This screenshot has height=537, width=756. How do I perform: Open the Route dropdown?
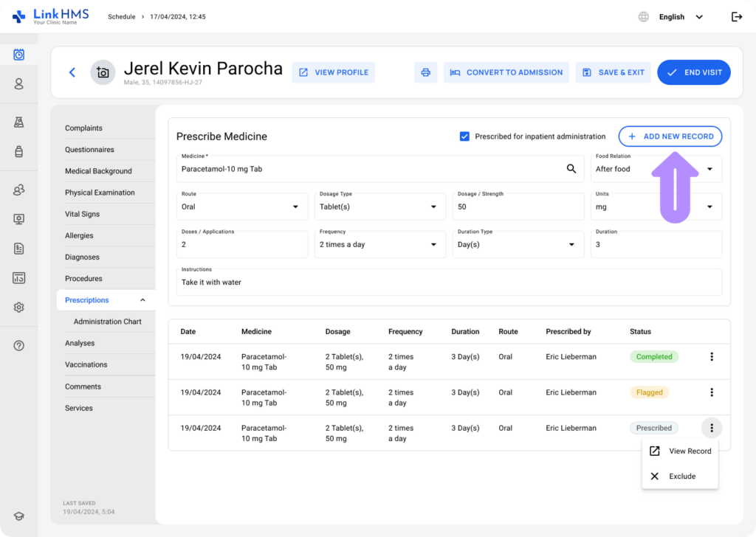(244, 207)
